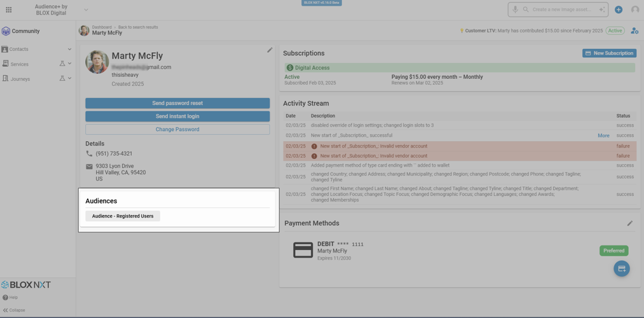644x318 pixels.
Task: Open the user account avatar menu
Action: (x=635, y=10)
